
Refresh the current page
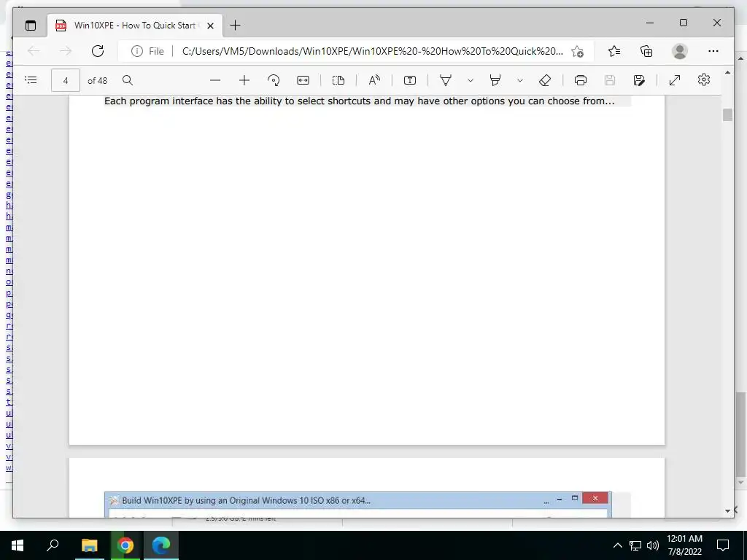98,51
